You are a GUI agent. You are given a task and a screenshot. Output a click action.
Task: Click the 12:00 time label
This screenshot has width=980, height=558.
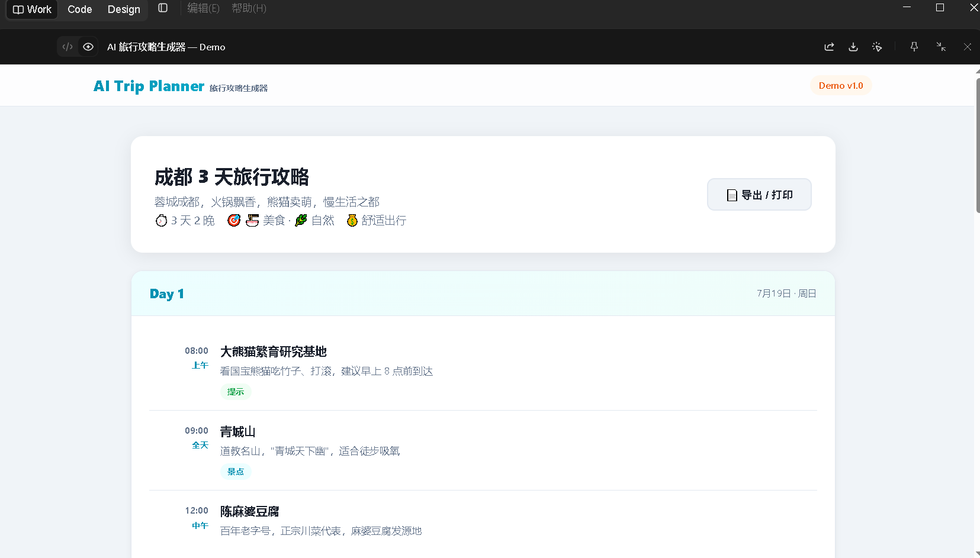pos(197,511)
